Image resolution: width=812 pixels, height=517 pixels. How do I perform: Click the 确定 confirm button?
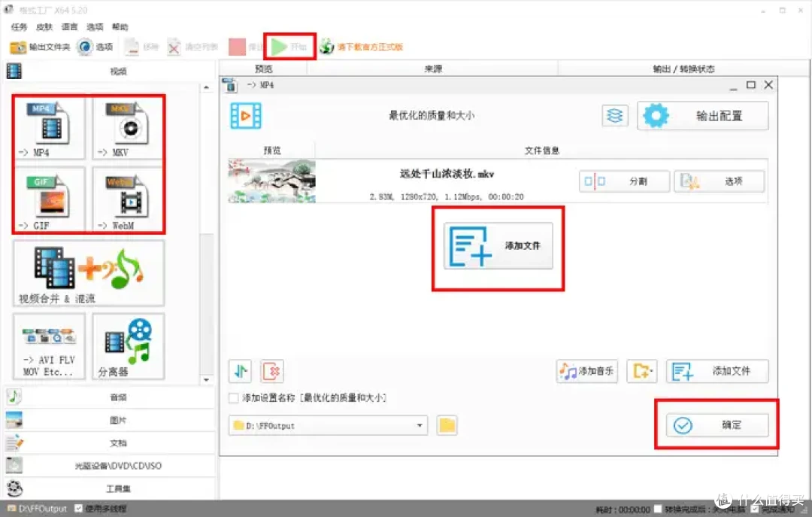click(x=717, y=425)
